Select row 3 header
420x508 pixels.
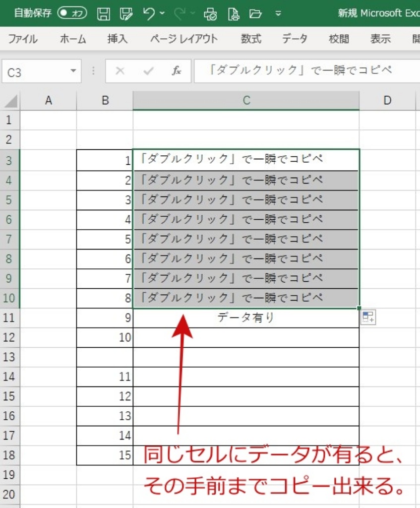[x=10, y=160]
